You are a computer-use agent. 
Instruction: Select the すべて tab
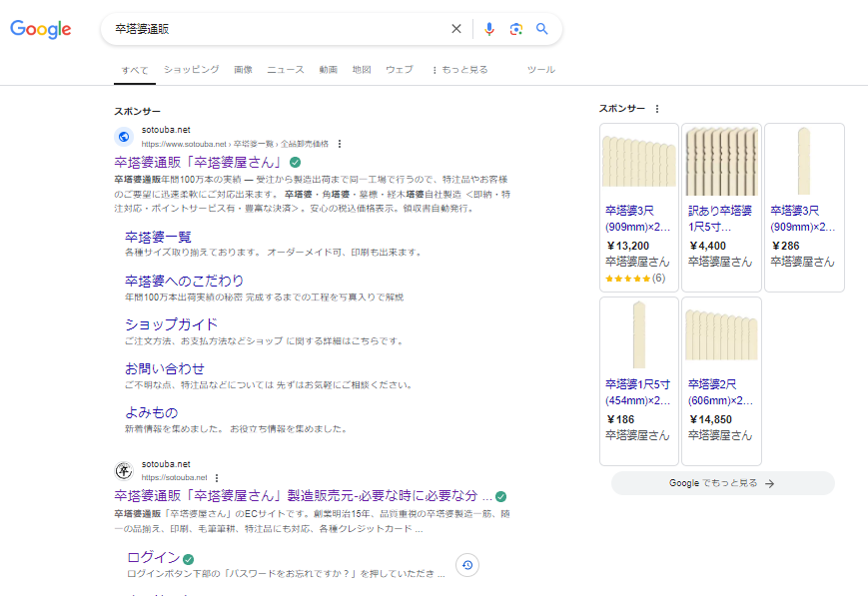pyautogui.click(x=135, y=70)
